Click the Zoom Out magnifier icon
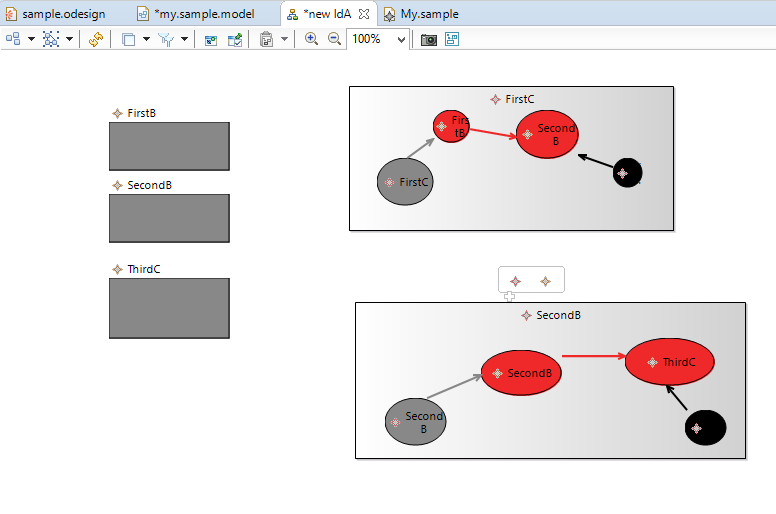Image resolution: width=776 pixels, height=514 pixels. pos(335,39)
